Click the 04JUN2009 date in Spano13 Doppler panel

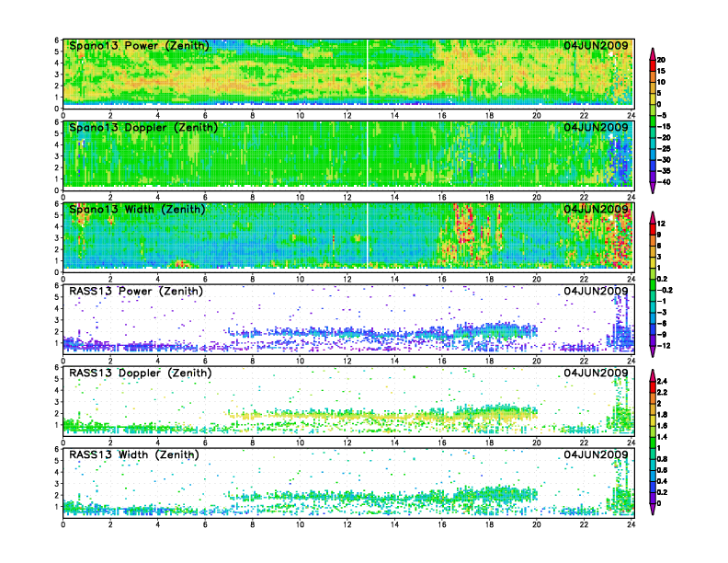click(596, 127)
